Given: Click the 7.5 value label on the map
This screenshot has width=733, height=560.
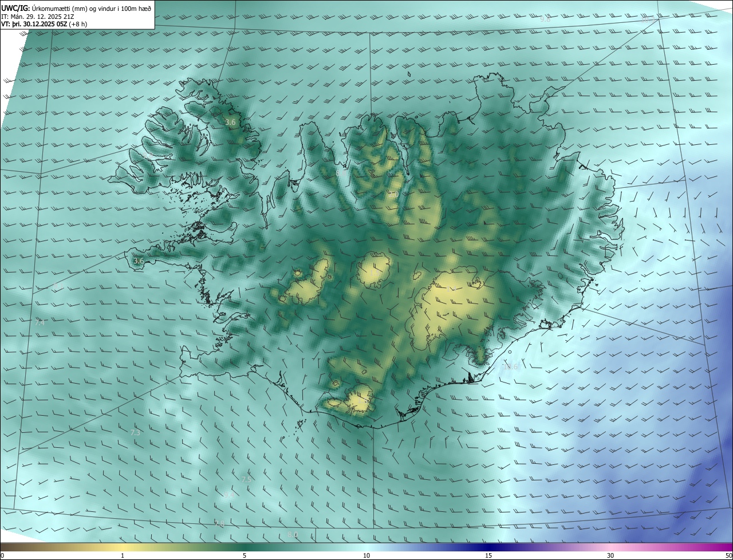Looking at the screenshot, I should [x=246, y=479].
